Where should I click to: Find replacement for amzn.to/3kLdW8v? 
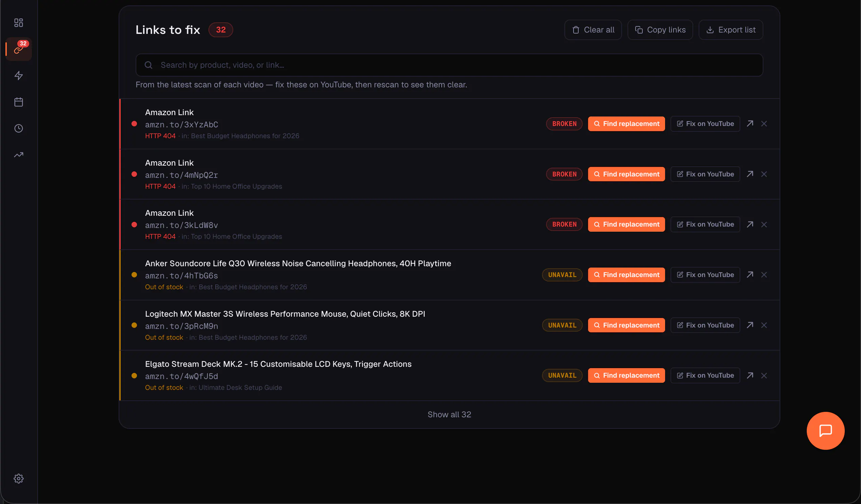tap(626, 224)
